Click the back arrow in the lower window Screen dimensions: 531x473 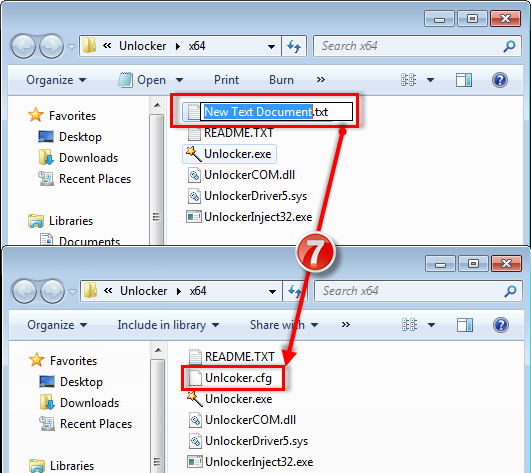tap(24, 291)
